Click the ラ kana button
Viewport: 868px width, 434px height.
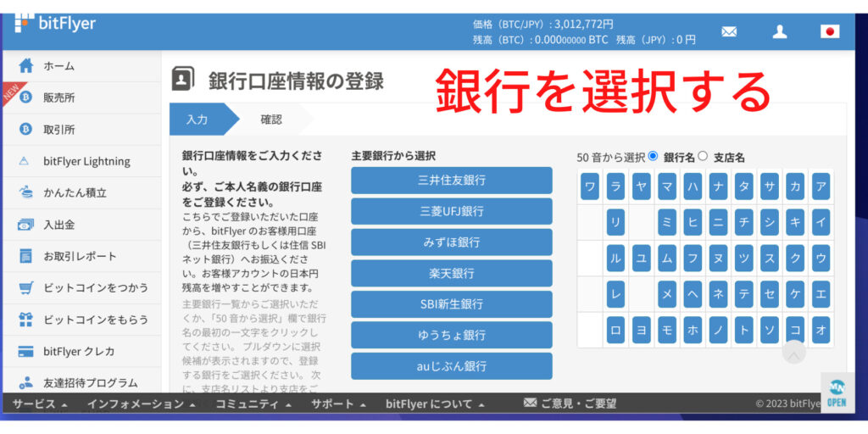[x=615, y=186]
